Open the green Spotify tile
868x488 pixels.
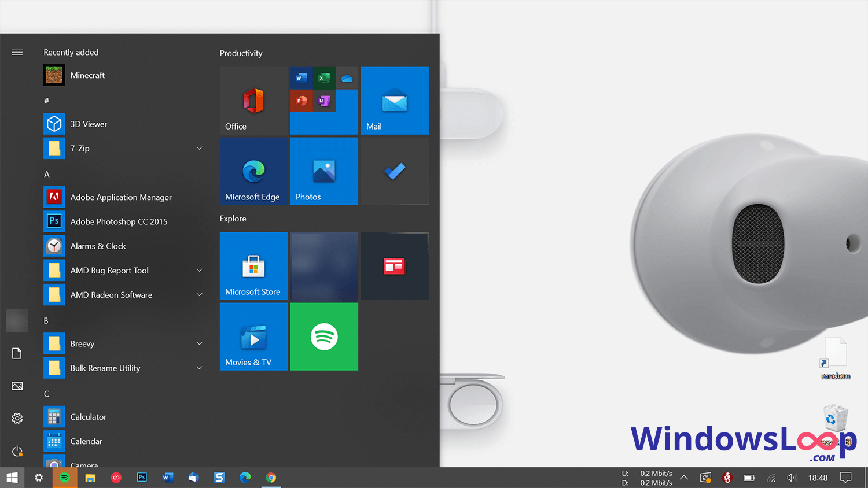point(324,337)
